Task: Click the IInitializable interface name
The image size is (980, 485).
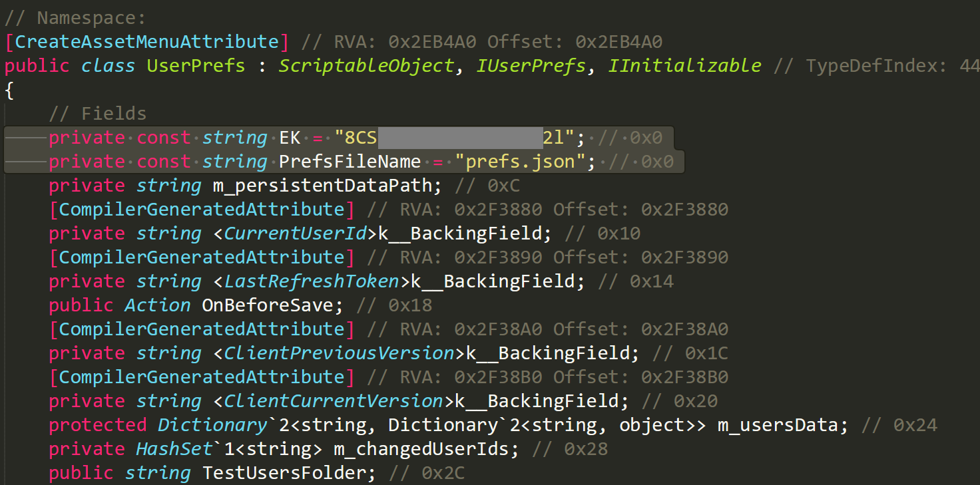Action: (684, 66)
